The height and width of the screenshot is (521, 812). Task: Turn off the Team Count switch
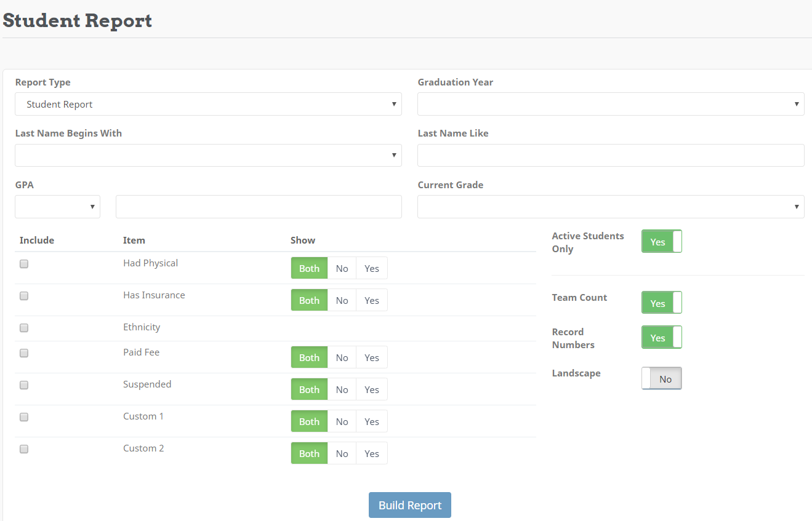[x=661, y=303]
